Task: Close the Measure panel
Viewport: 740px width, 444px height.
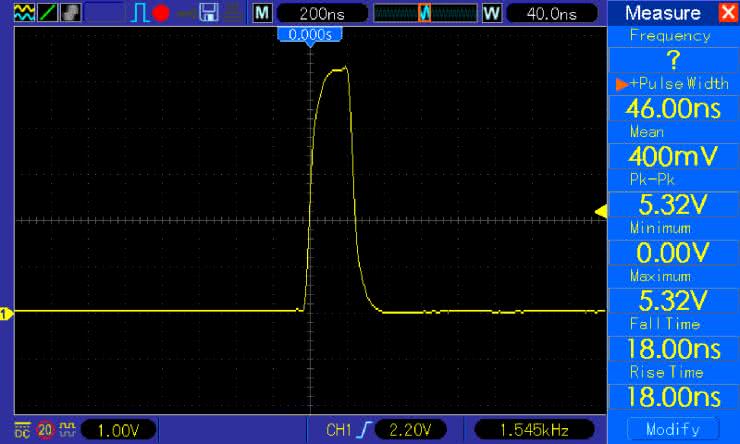Action: 726,13
